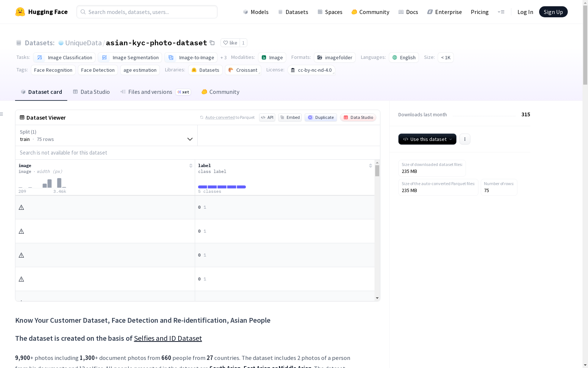The width and height of the screenshot is (588, 368).
Task: Click the heart like button
Action: click(230, 43)
